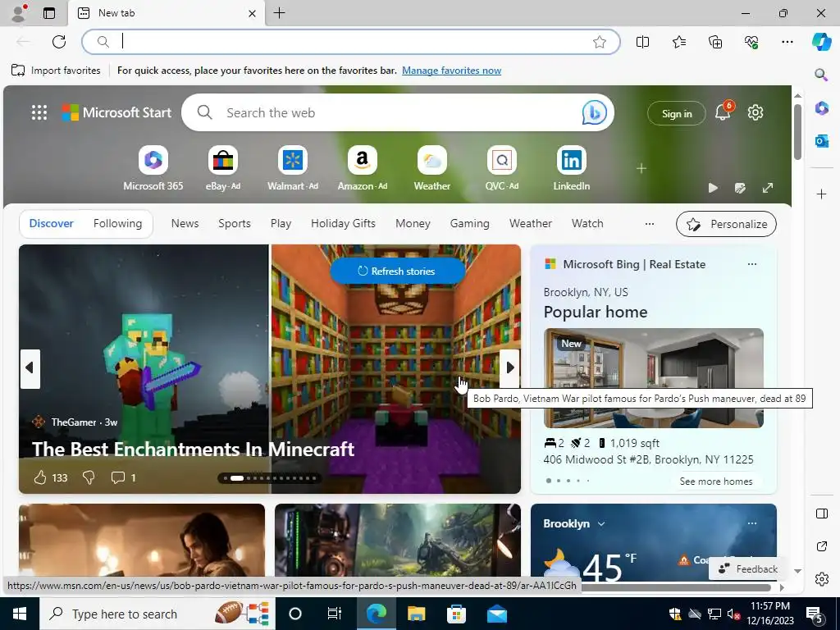This screenshot has width=840, height=630.
Task: Click Import favorites
Action: pos(56,71)
